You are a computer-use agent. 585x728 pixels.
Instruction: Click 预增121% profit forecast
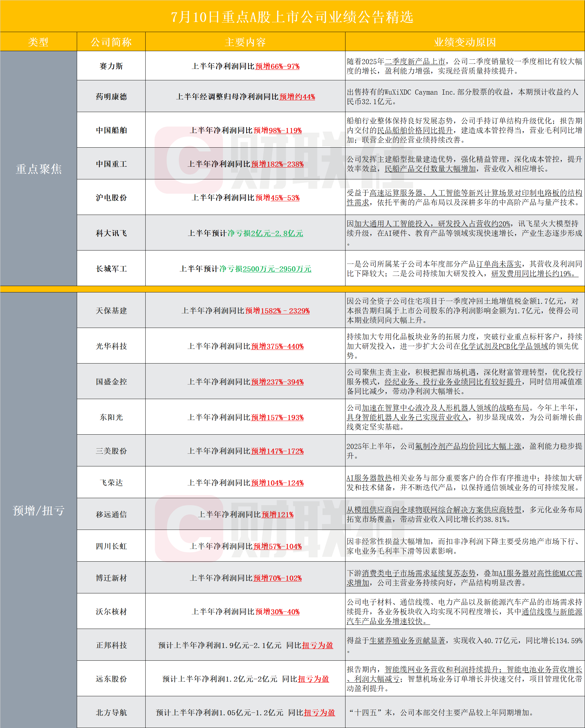[277, 515]
